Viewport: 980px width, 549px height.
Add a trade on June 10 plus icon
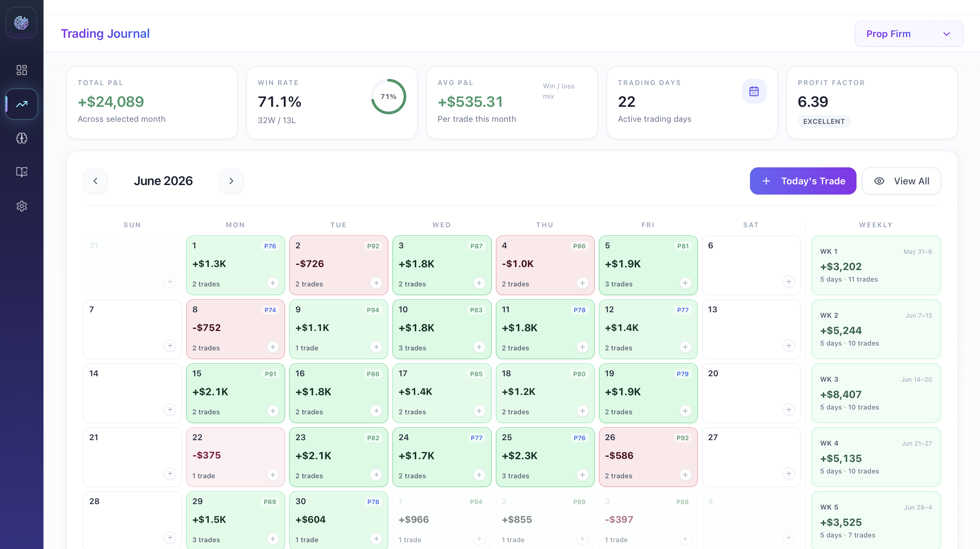pos(479,347)
